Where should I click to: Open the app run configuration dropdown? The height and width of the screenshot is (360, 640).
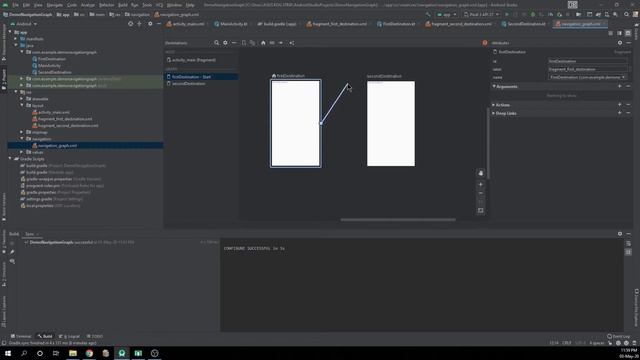(x=447, y=14)
